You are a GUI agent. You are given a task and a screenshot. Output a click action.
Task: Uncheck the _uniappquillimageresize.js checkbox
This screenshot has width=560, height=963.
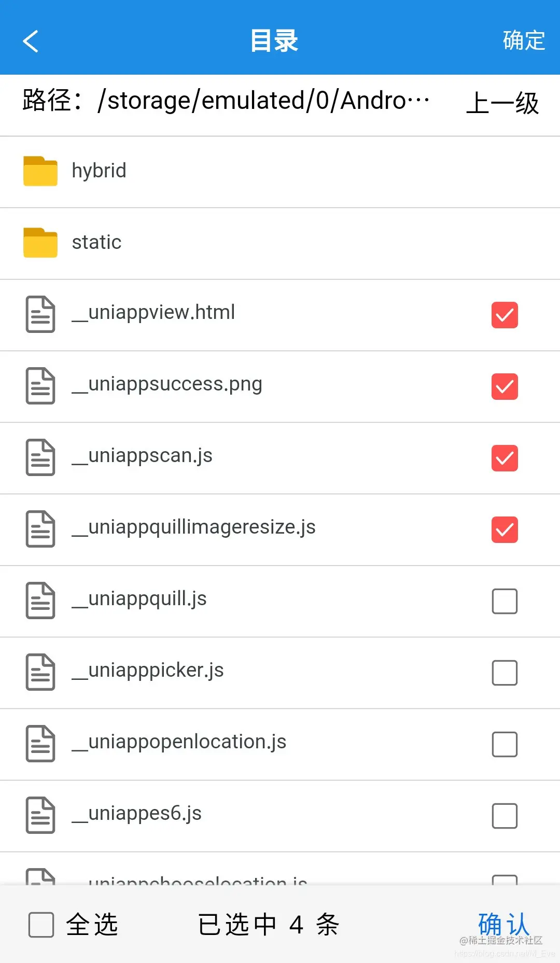click(x=505, y=529)
